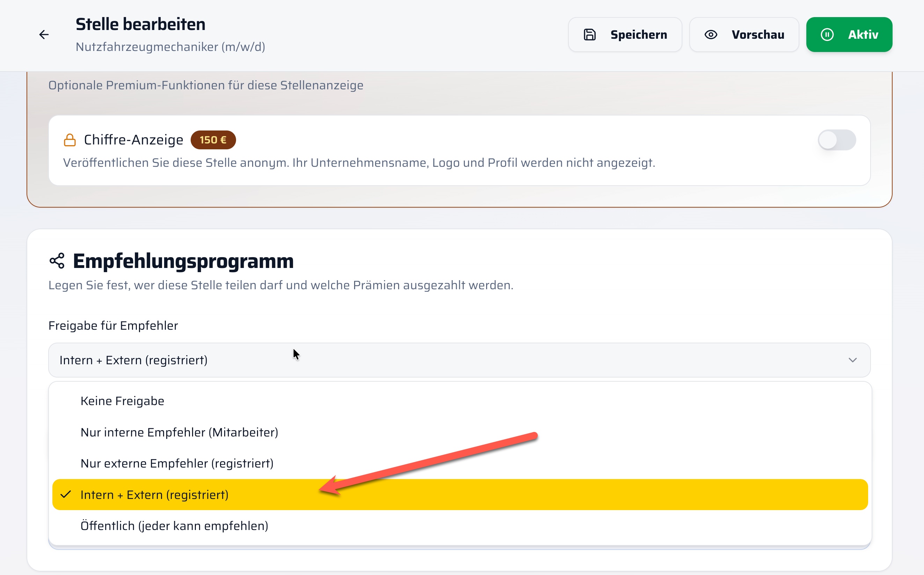Click the Nutzfahrzeugmechaniker (m/w/d) subtitle
Screen dimensions: 924x575
[170, 47]
